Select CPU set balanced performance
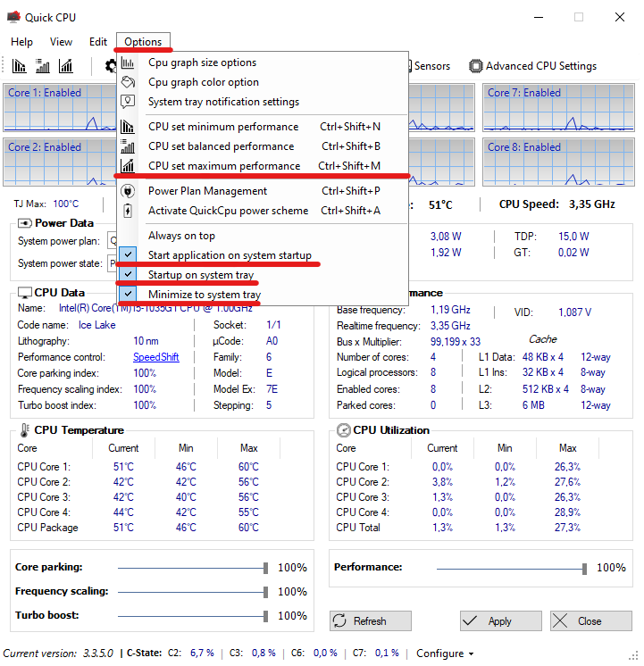The image size is (644, 666). point(263,146)
